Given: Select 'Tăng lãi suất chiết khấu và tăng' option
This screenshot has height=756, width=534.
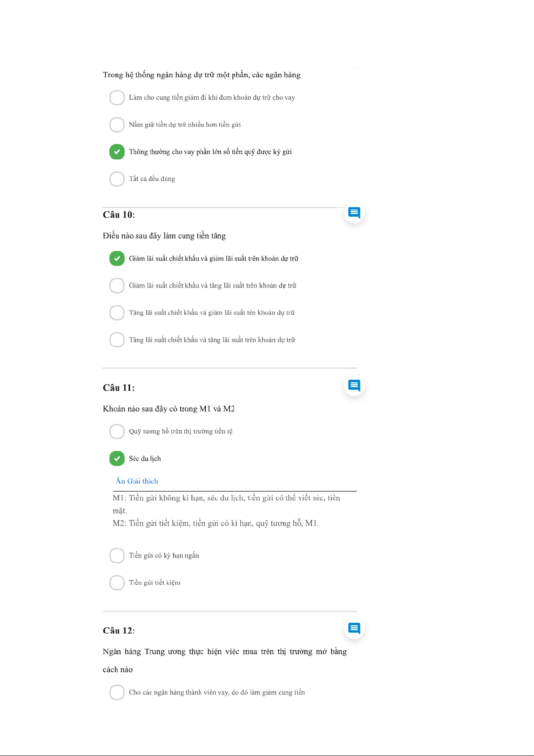Looking at the screenshot, I should coord(117,340).
